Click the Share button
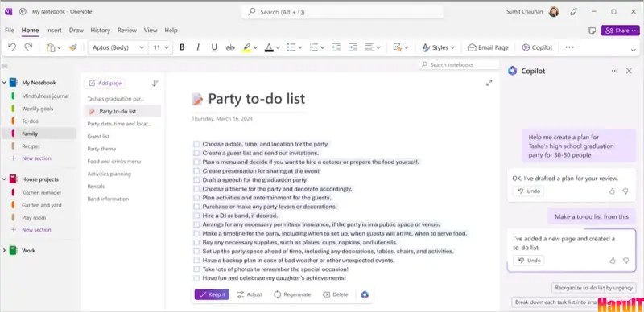 click(620, 31)
